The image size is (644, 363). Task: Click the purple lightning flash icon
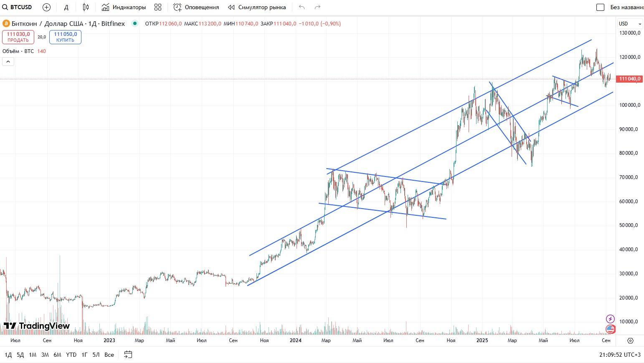(610, 319)
